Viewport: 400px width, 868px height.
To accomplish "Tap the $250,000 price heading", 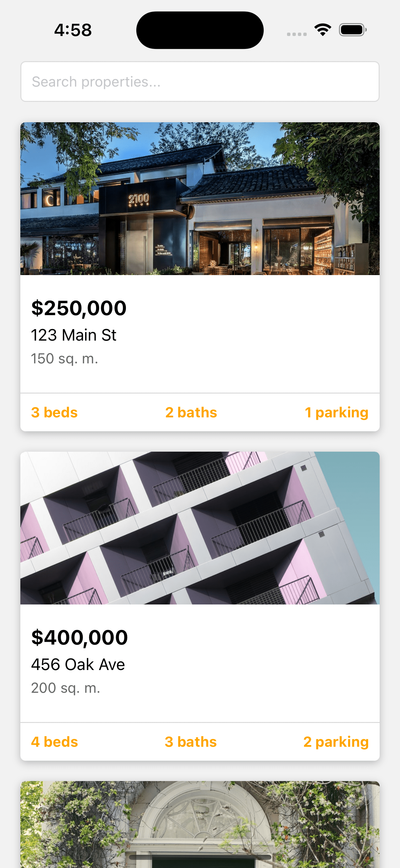I will 79,308.
